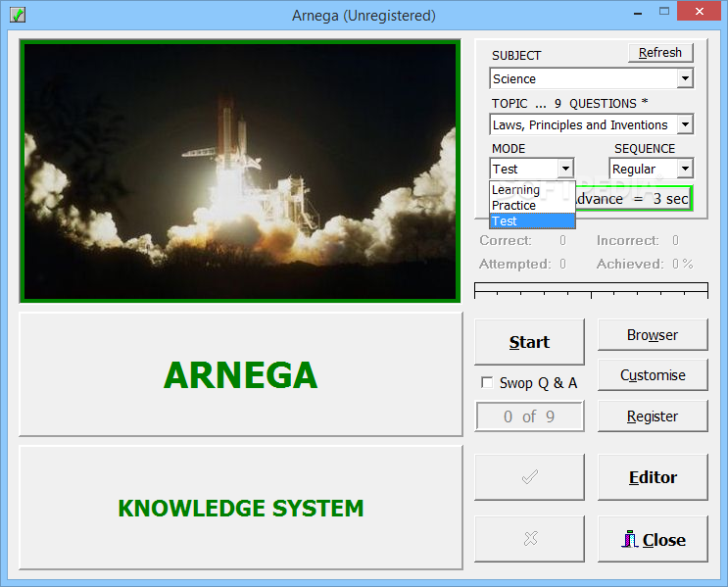Click the shuttle launch picture
This screenshot has height=587, width=728.
240,171
